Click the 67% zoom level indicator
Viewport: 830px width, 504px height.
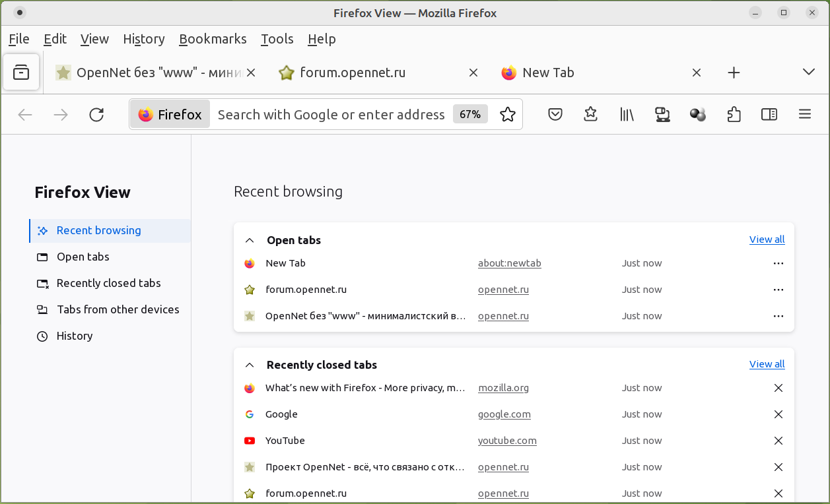point(470,114)
